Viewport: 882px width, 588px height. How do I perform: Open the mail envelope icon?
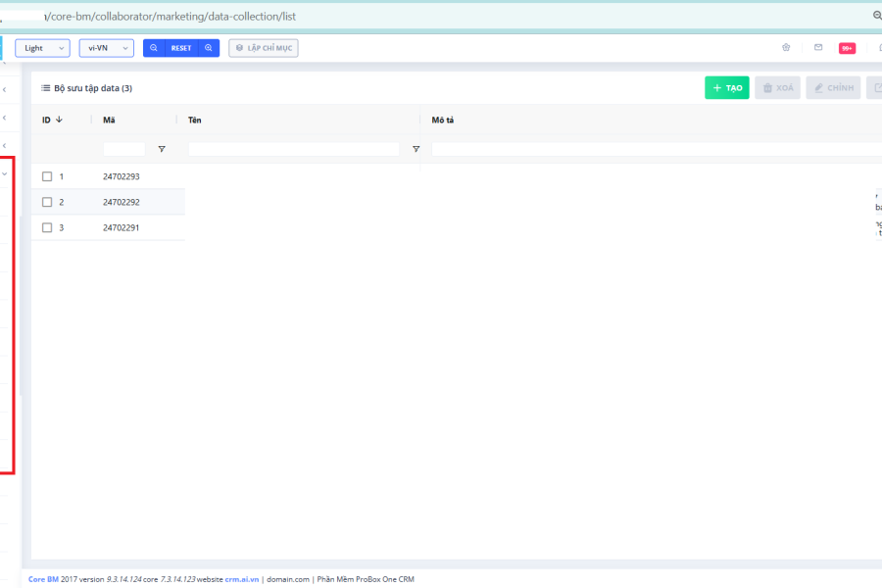pyautogui.click(x=818, y=47)
